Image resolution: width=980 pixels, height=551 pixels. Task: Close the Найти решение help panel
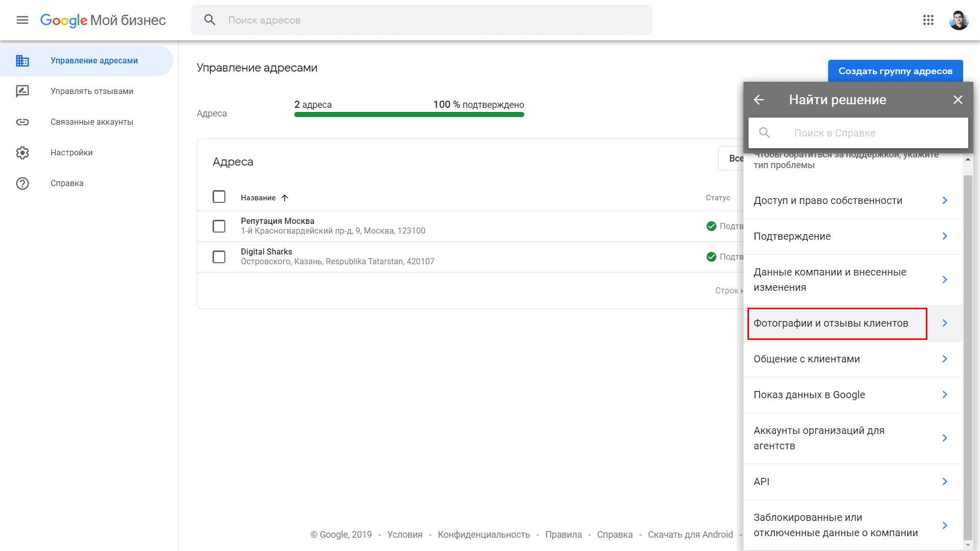pyautogui.click(x=958, y=100)
